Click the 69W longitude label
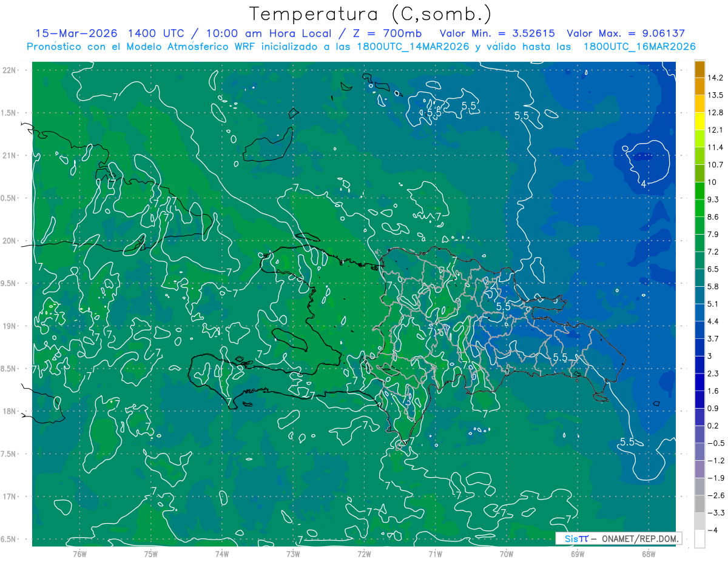 pyautogui.click(x=578, y=554)
